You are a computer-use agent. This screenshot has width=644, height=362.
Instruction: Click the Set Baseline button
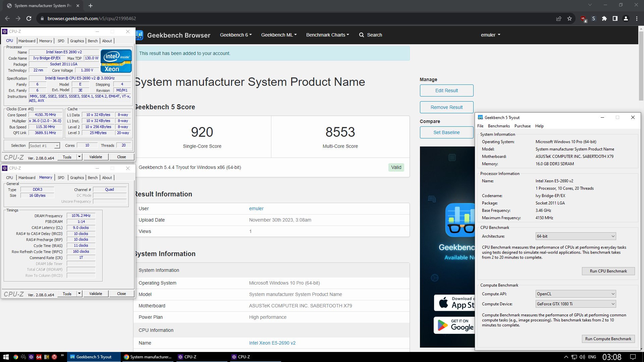446,132
